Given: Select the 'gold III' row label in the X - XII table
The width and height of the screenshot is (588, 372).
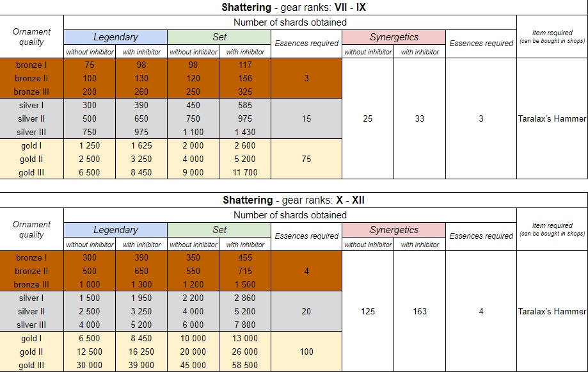Looking at the screenshot, I should click(x=31, y=365).
